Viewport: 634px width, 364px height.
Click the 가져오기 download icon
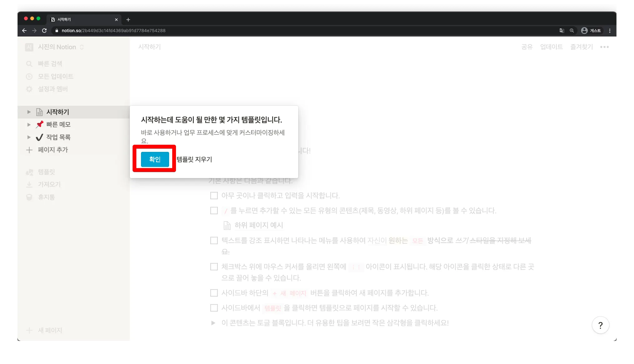(29, 185)
